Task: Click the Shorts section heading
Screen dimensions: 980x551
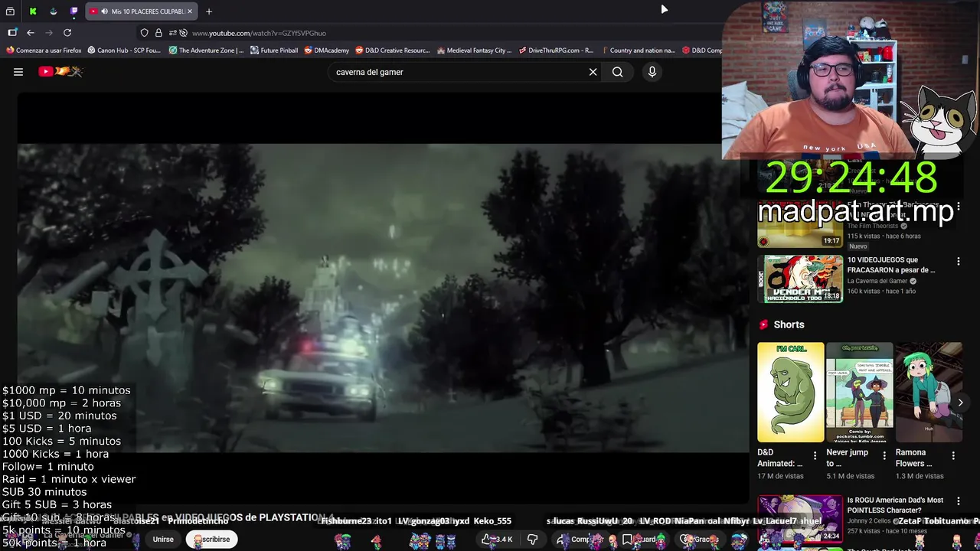Action: click(789, 324)
